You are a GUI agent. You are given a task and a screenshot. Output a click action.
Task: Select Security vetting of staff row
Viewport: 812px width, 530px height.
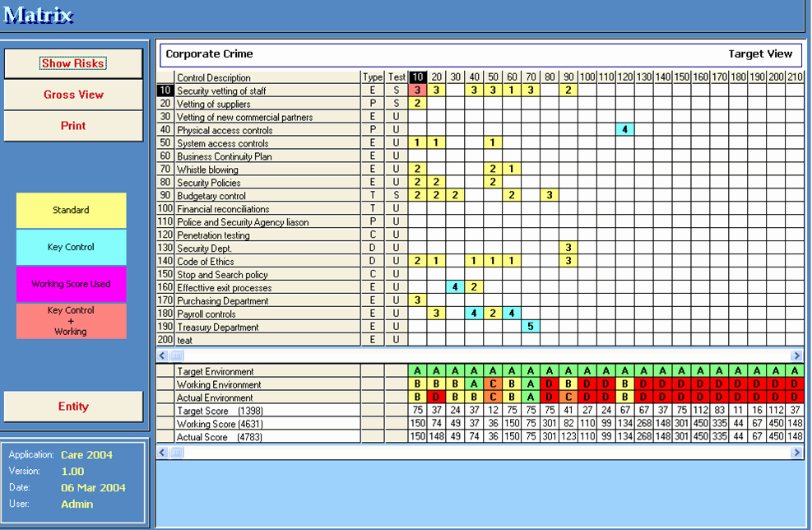[267, 91]
